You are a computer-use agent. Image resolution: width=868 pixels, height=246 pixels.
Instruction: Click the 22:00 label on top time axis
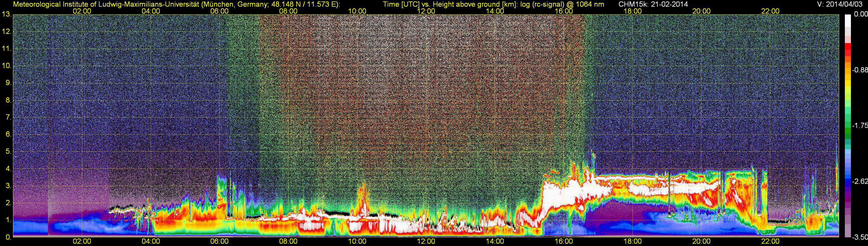[x=770, y=11]
